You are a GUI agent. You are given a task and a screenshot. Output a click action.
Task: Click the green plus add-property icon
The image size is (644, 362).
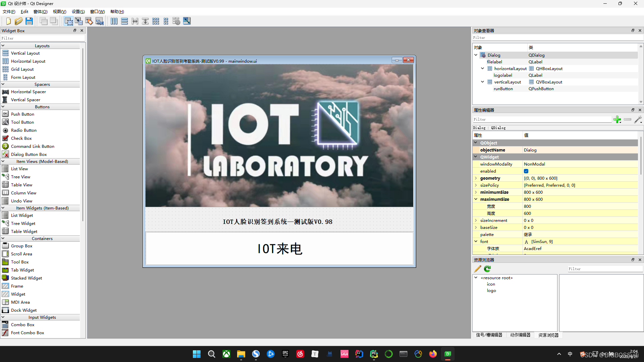[x=617, y=119]
